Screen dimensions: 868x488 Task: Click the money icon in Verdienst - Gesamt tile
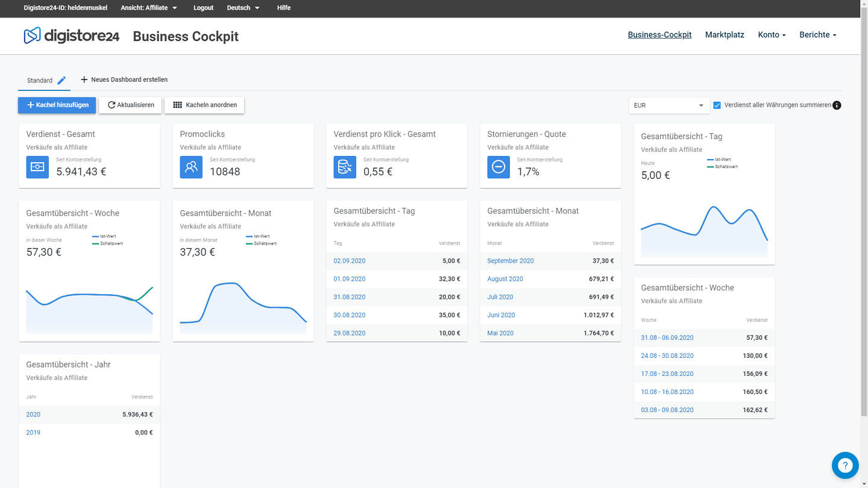pyautogui.click(x=37, y=167)
